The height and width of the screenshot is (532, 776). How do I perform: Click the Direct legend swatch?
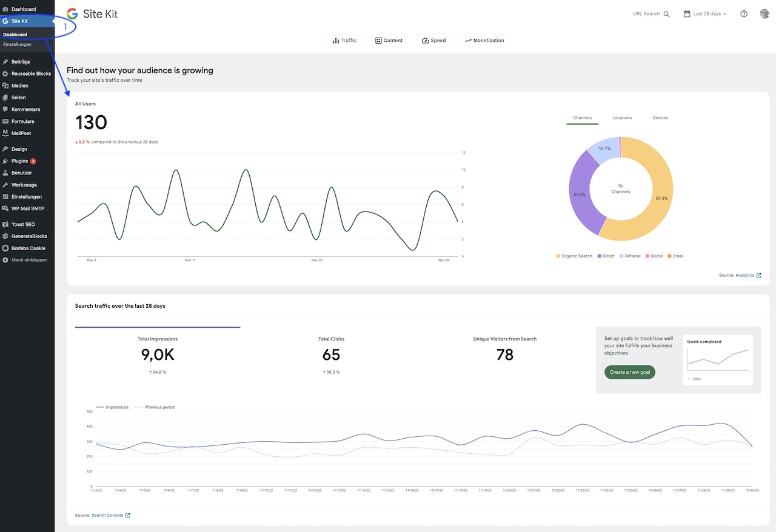coord(600,256)
